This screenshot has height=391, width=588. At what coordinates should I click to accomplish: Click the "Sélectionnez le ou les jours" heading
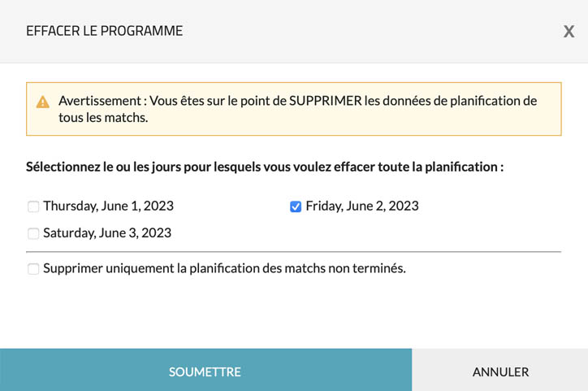265,167
